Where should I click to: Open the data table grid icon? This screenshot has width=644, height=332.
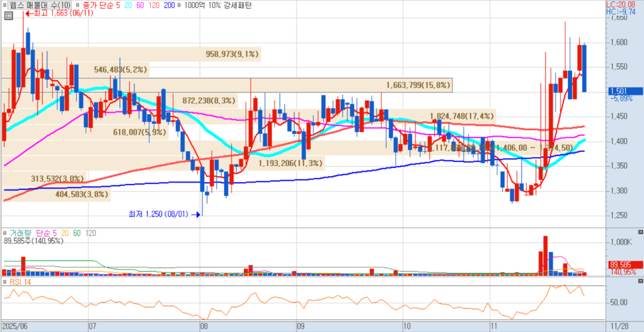pyautogui.click(x=8, y=16)
